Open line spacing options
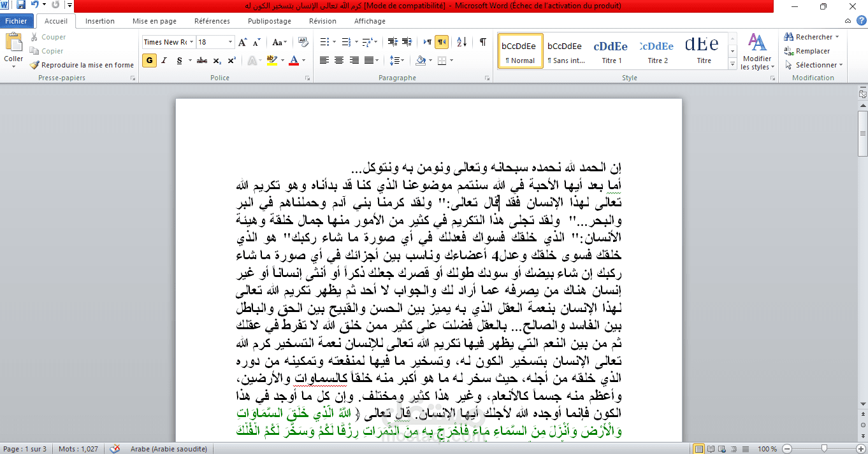 [396, 60]
